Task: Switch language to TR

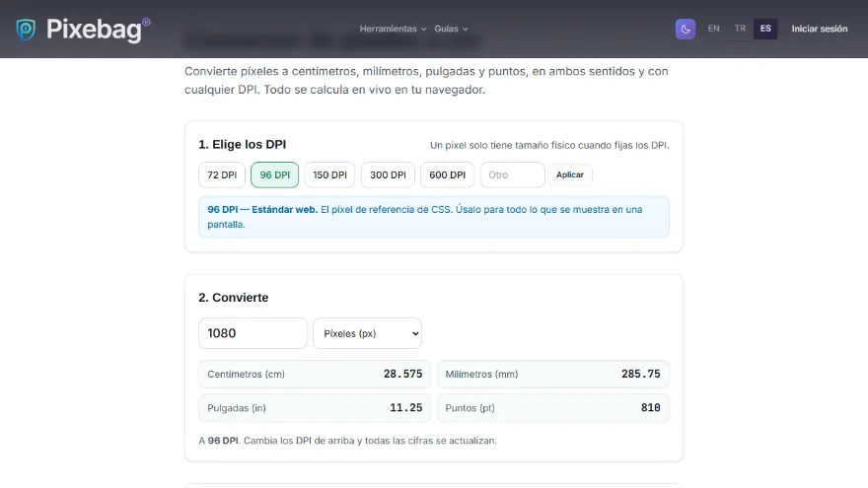Action: click(740, 29)
